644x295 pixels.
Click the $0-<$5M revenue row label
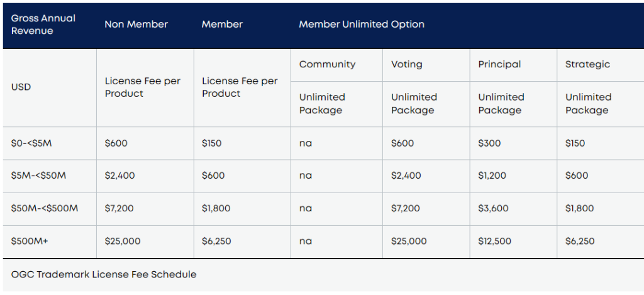[31, 143]
